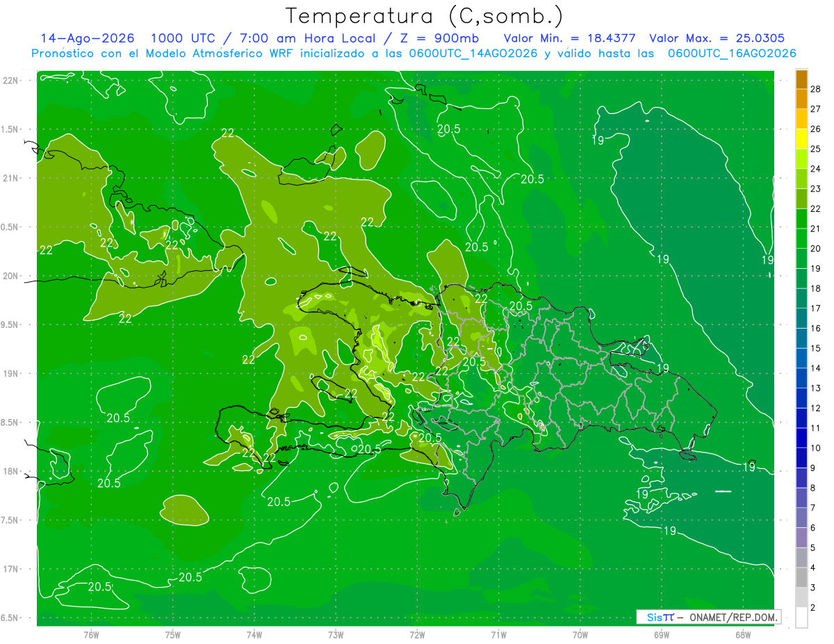Click the white swatch below legend value 2
Image resolution: width=834 pixels, height=644 pixels.
point(801,618)
